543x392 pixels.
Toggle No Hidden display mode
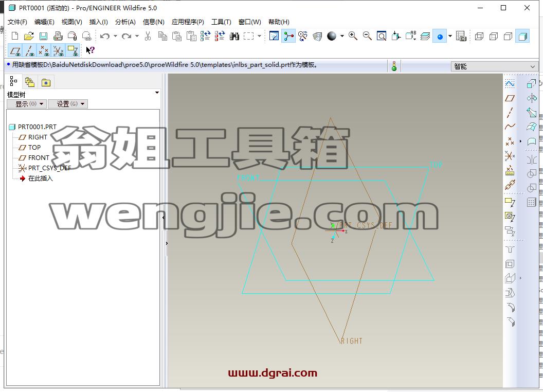pos(508,36)
